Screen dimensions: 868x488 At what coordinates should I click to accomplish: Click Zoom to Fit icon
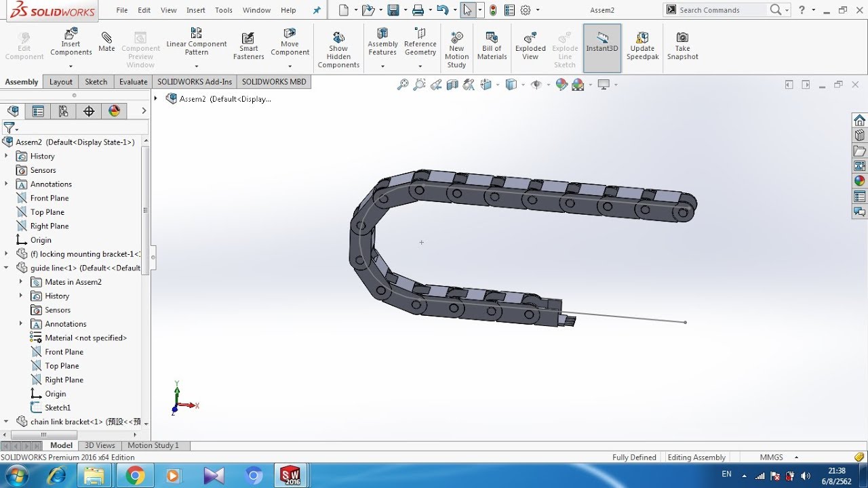click(403, 85)
